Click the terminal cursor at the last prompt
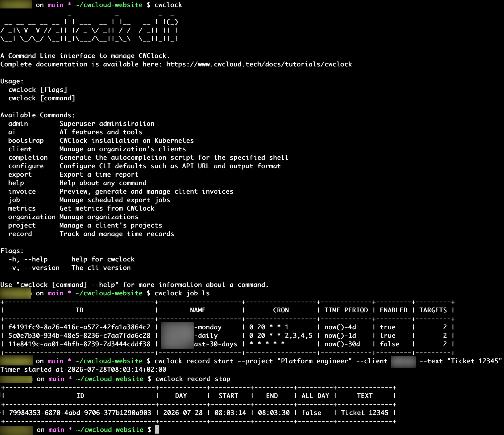Viewport: 504px width, 435px height. (x=157, y=430)
